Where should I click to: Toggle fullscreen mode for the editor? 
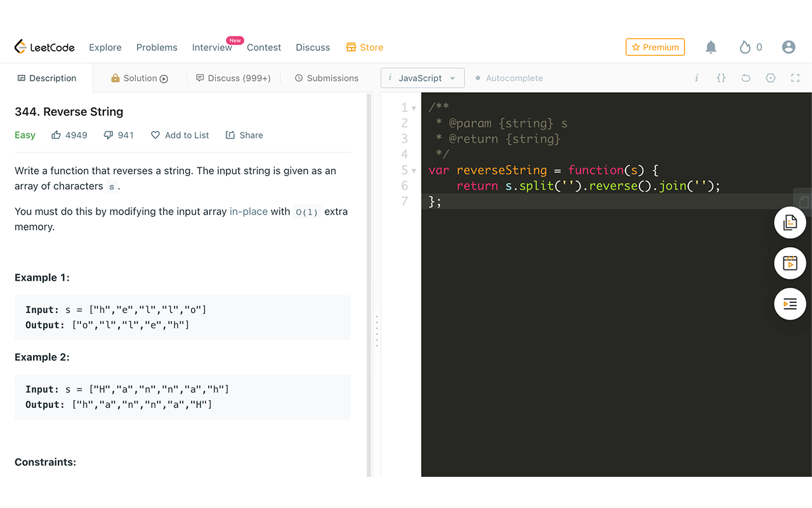tap(796, 77)
